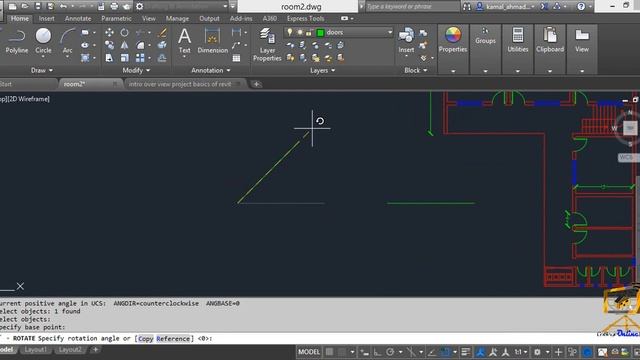Switch to the Layout1 tab

pos(36,350)
